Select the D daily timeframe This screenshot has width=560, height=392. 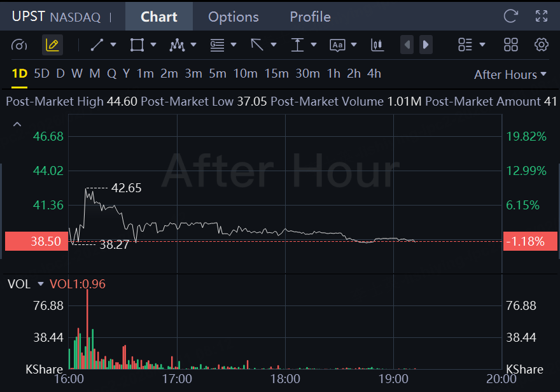[60, 74]
